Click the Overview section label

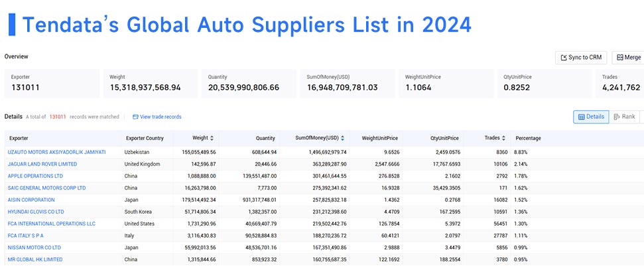[x=17, y=56]
